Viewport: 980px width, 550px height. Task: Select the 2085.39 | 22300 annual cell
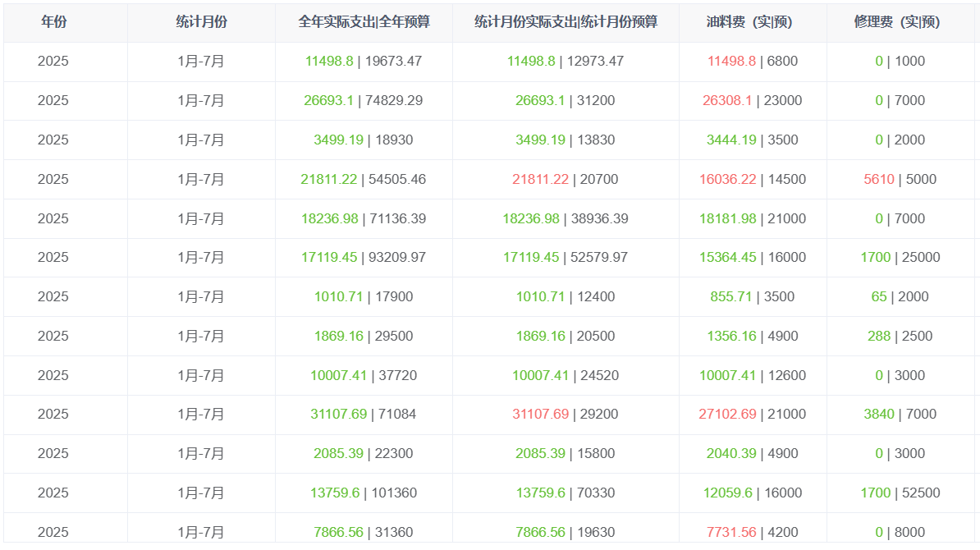[x=363, y=454]
